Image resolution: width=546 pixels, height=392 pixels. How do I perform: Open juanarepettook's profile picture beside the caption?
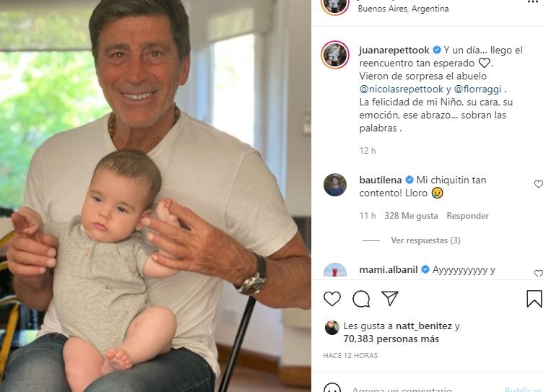coord(335,55)
